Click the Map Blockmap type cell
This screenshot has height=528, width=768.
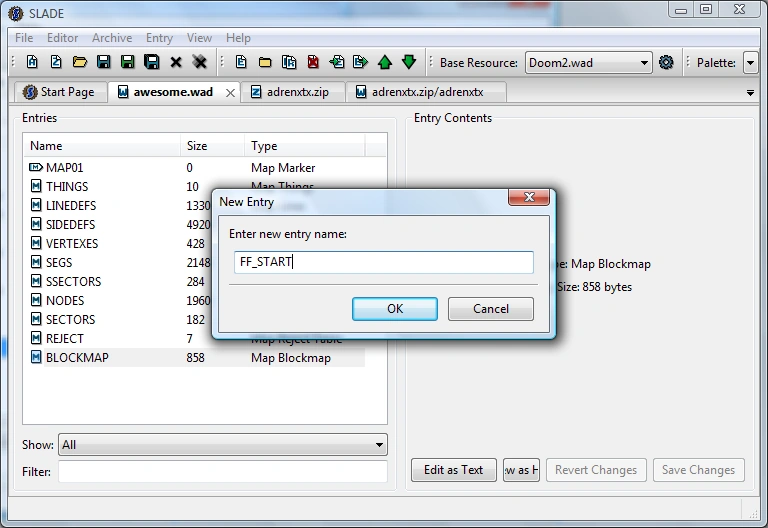coord(291,358)
